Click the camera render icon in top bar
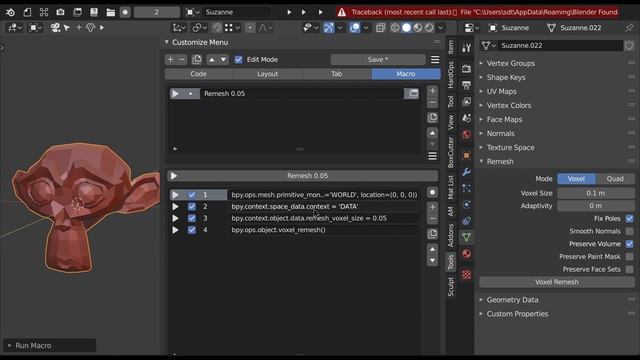The image size is (640, 360). click(x=60, y=12)
